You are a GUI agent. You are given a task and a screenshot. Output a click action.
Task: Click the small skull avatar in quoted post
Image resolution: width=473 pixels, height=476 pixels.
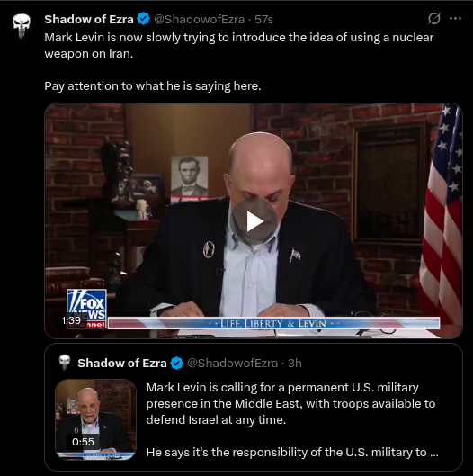[65, 363]
